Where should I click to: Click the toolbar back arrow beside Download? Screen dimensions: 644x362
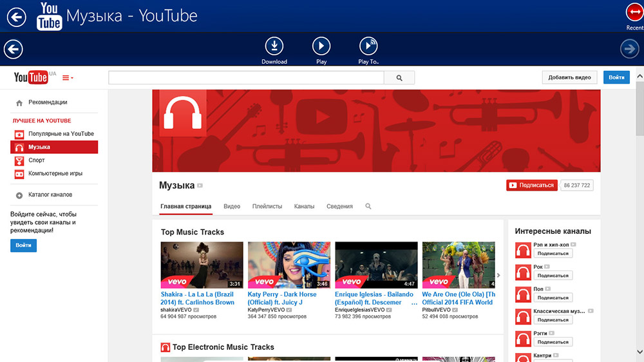(13, 50)
